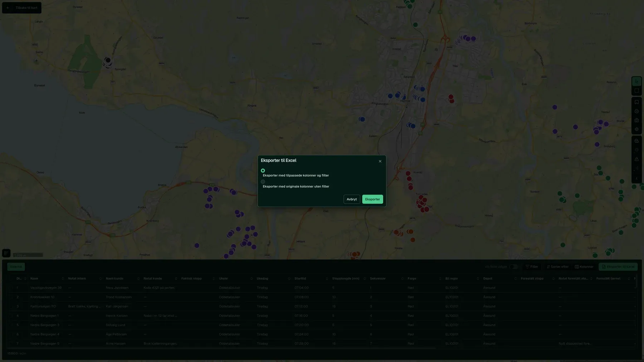Open the Kolonner column chooser
The height and width of the screenshot is (362, 644).
click(x=584, y=267)
